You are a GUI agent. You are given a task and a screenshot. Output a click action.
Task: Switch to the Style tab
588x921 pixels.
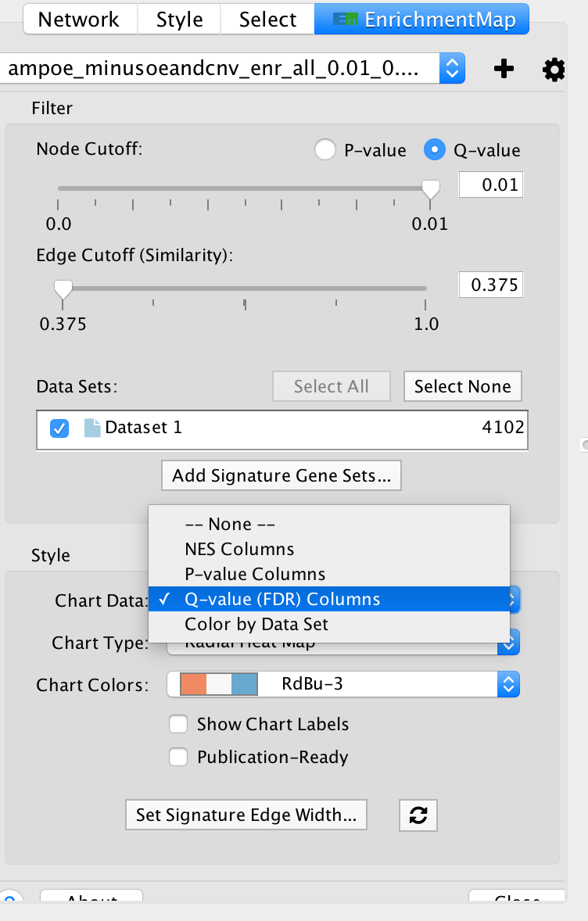coord(178,19)
